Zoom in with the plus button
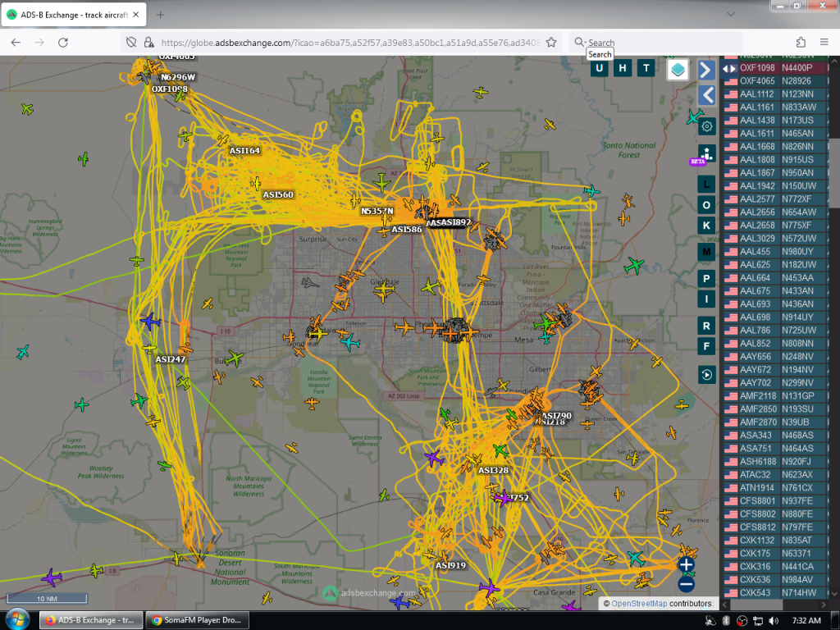The width and height of the screenshot is (840, 630). [687, 564]
